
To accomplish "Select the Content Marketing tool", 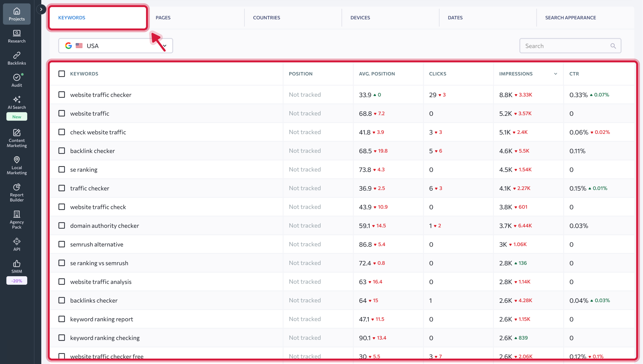I will pyautogui.click(x=16, y=138).
